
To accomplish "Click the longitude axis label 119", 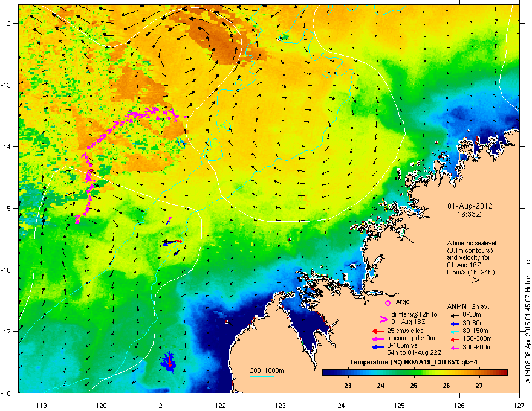I will [42, 405].
